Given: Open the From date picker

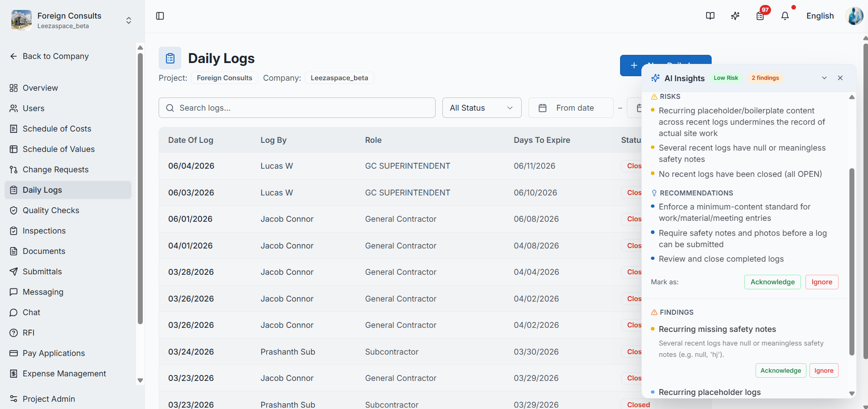Looking at the screenshot, I should [571, 108].
